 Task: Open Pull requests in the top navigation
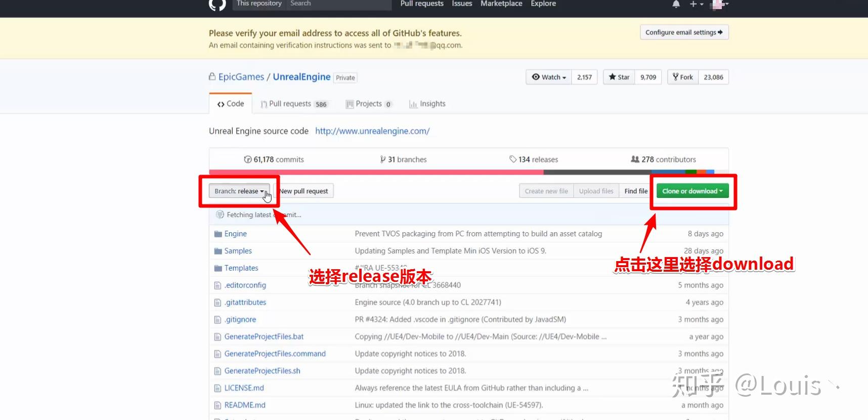422,4
